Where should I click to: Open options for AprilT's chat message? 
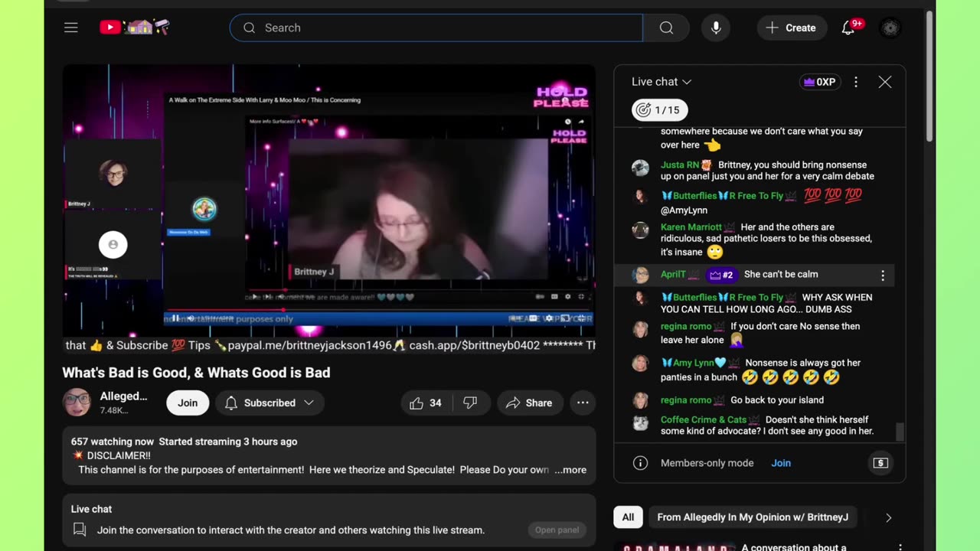(x=883, y=275)
